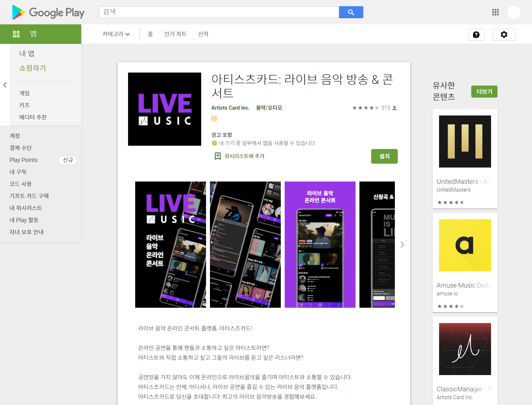Click the age 12 rating badge
This screenshot has width=532, height=405.
point(214,118)
